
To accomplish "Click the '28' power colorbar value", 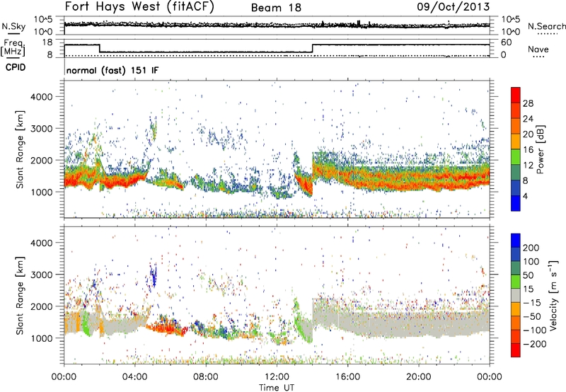I will (528, 103).
